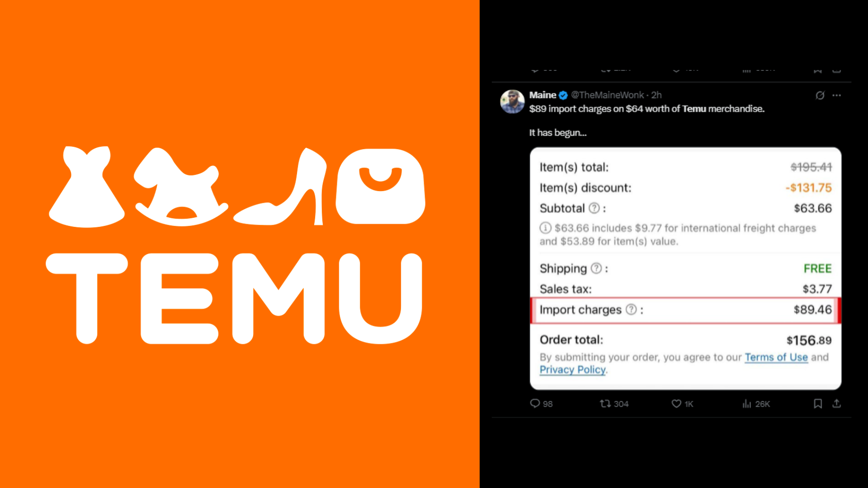Click the Temu shopping bag logo icon

pyautogui.click(x=380, y=186)
